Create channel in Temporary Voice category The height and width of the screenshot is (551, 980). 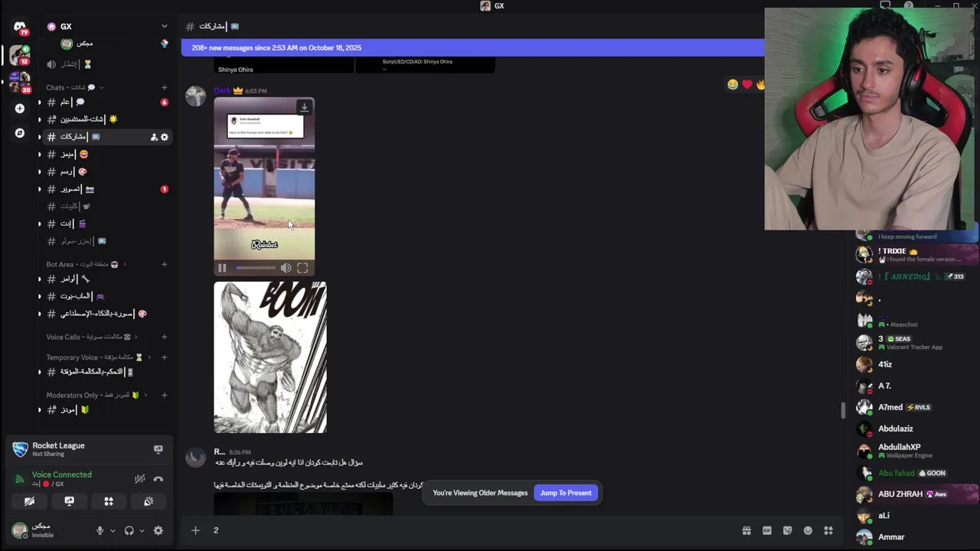tap(164, 357)
